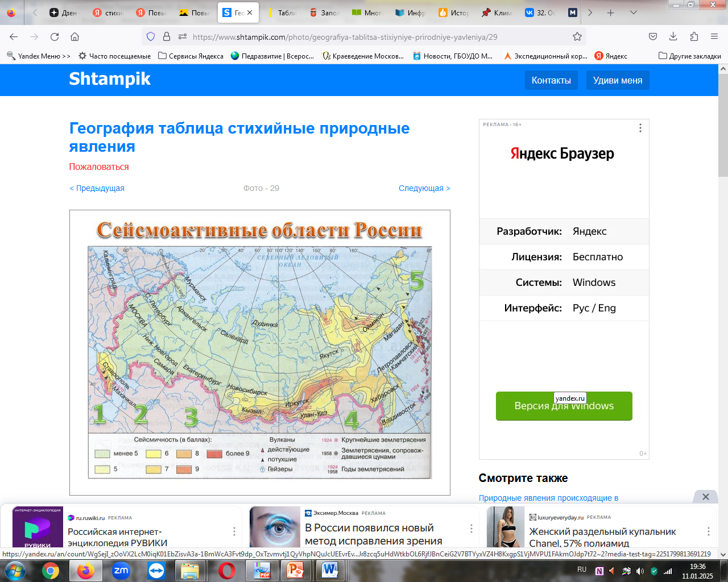Show site security padlock info
This screenshot has height=582, width=728.
pyautogui.click(x=167, y=36)
